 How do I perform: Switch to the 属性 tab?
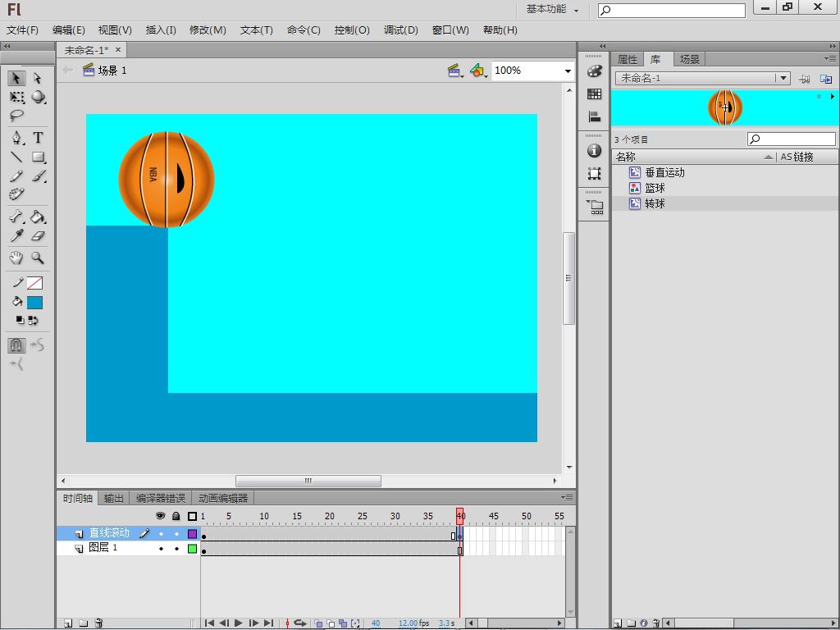(628, 59)
